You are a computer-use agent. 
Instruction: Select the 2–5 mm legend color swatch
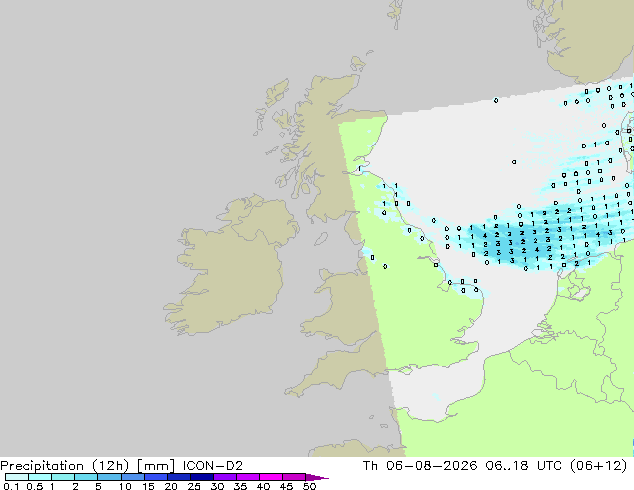(x=86, y=477)
